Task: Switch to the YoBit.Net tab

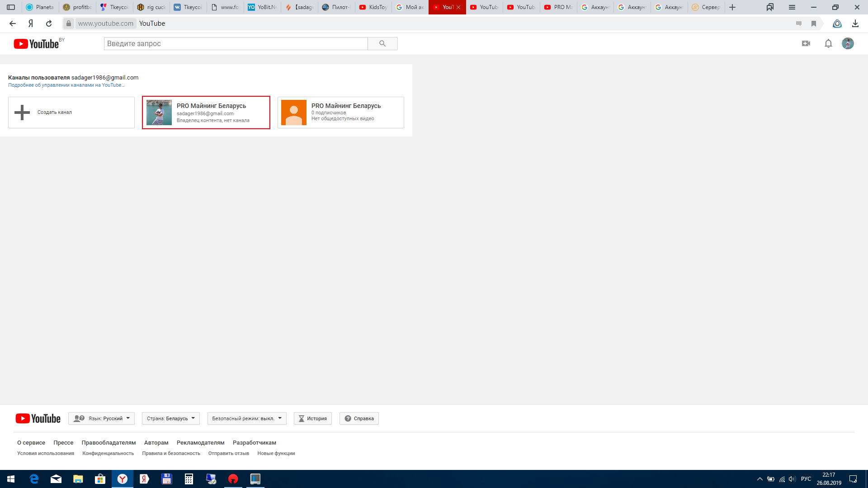Action: 262,7
